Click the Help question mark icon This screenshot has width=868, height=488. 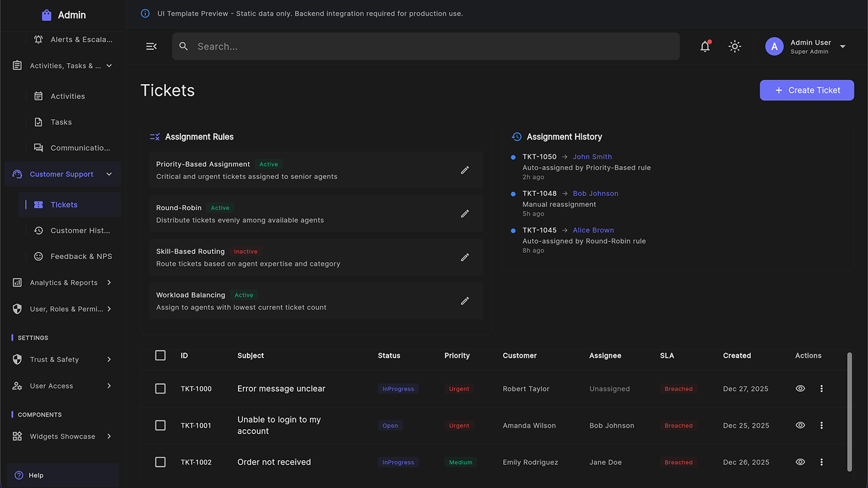pyautogui.click(x=19, y=475)
